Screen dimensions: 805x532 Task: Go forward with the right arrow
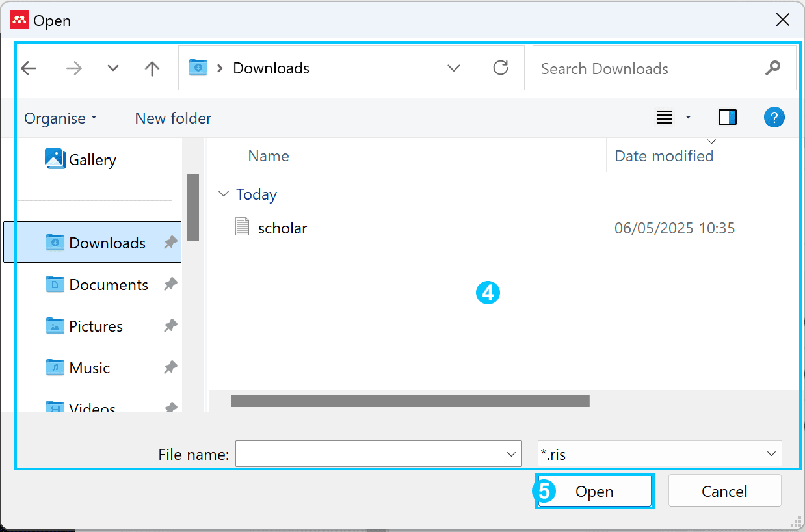pyautogui.click(x=74, y=68)
